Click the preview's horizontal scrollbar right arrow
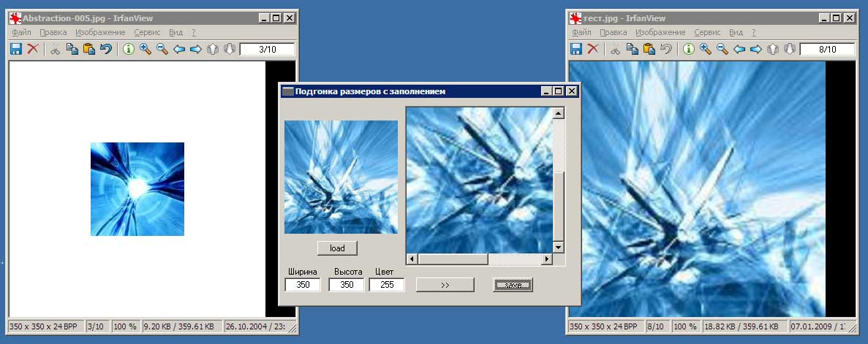 546,259
